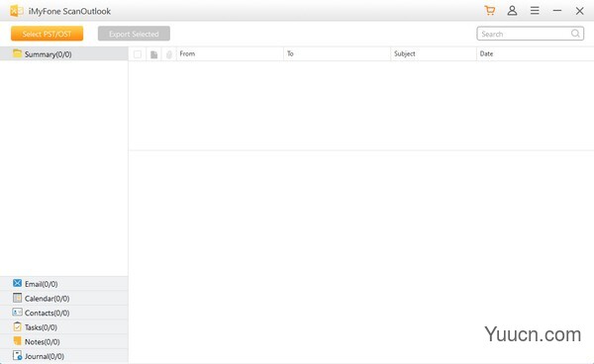This screenshot has height=364, width=594.
Task: Minimize the ScanOutlook window
Action: (556, 11)
